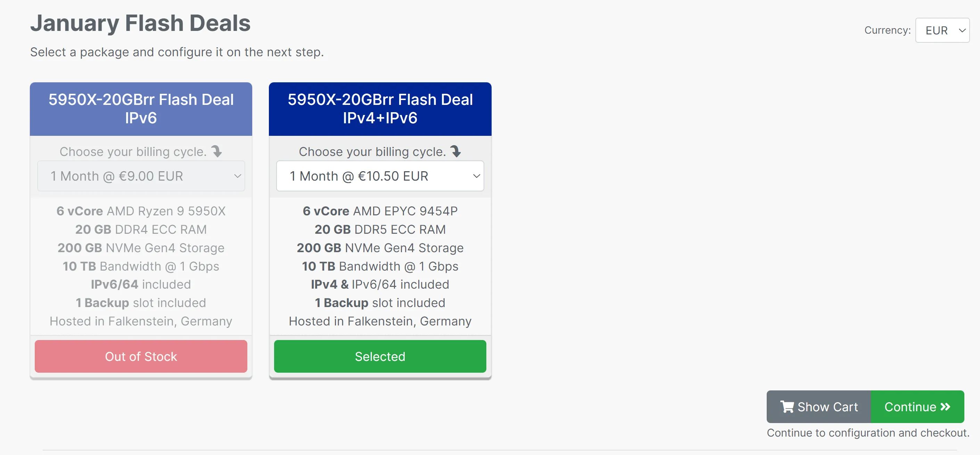Click the 20 GB DDR5 ECC RAM spec
The image size is (980, 455).
point(380,229)
